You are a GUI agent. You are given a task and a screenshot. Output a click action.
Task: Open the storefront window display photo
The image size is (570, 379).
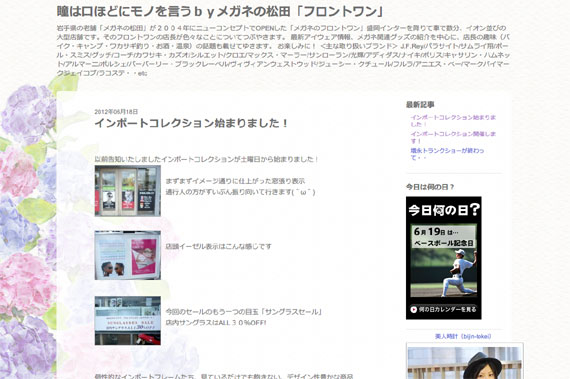128,191
